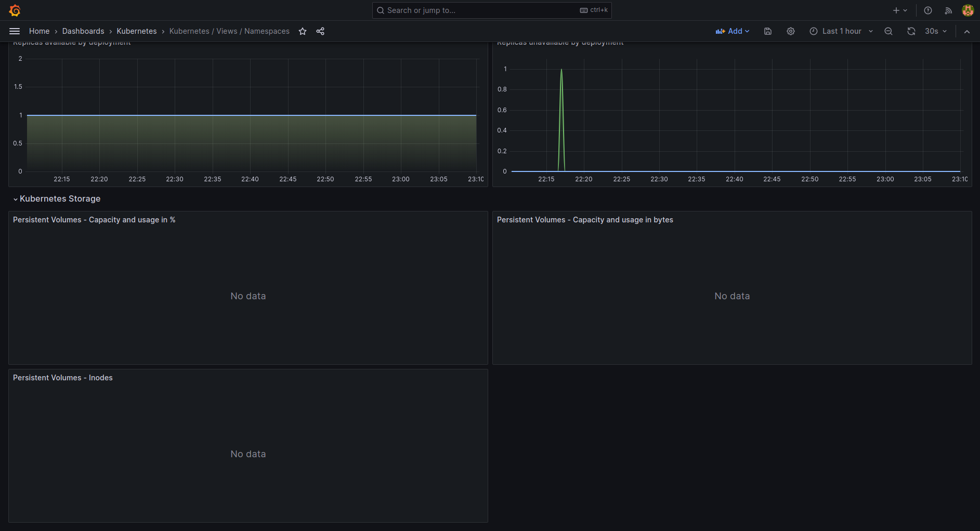This screenshot has width=980, height=531.
Task: Refresh the dashboard now
Action: coord(911,31)
